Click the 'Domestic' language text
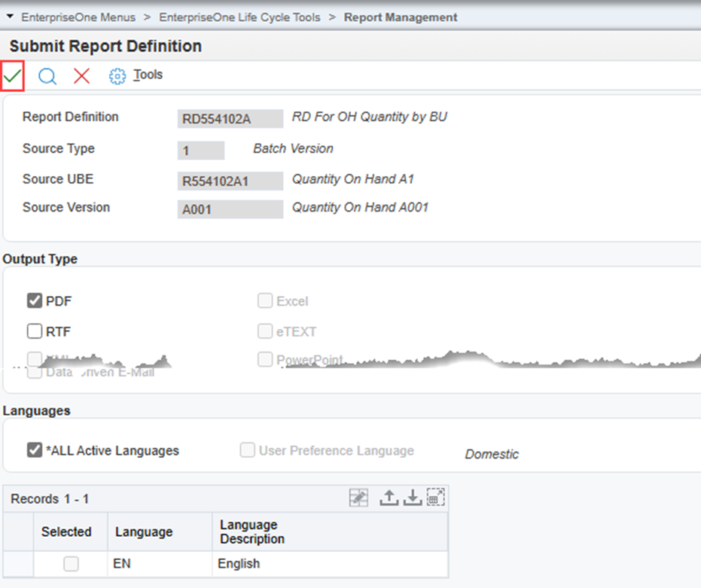 click(492, 454)
